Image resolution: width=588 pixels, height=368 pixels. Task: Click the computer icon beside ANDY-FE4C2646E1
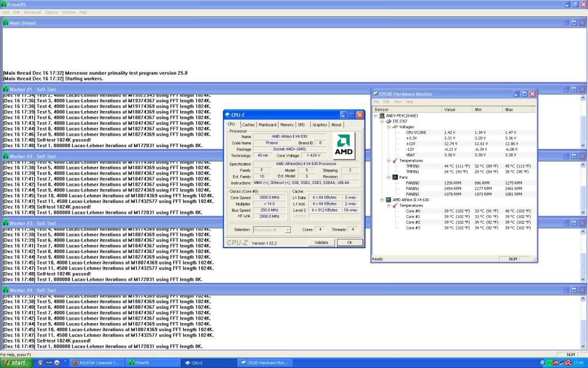click(x=382, y=116)
